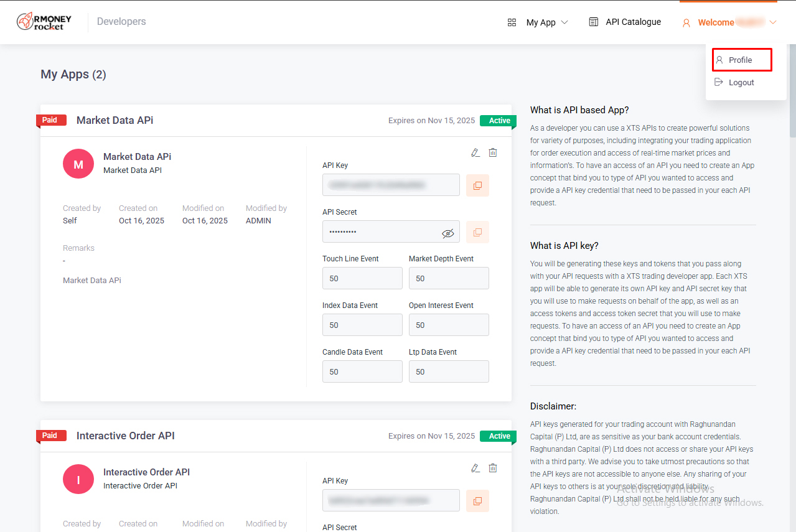The height and width of the screenshot is (532, 796).
Task: Delete the Market Data APi app
Action: [x=493, y=152]
